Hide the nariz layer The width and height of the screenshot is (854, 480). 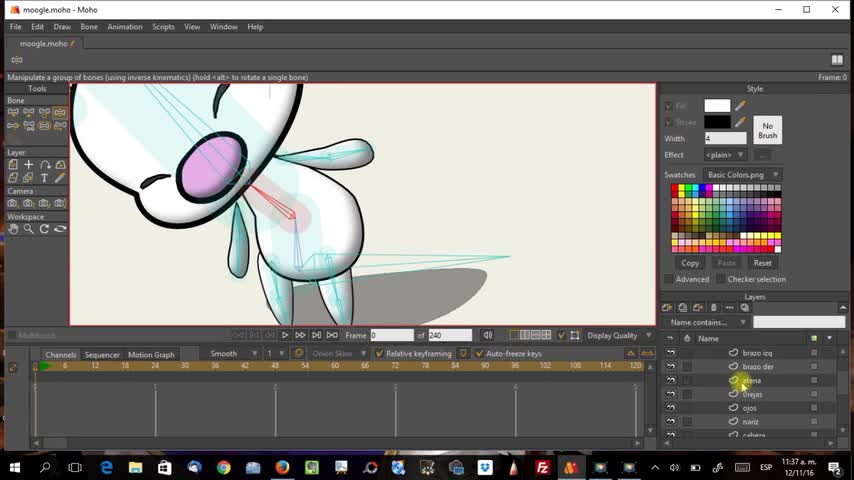671,421
